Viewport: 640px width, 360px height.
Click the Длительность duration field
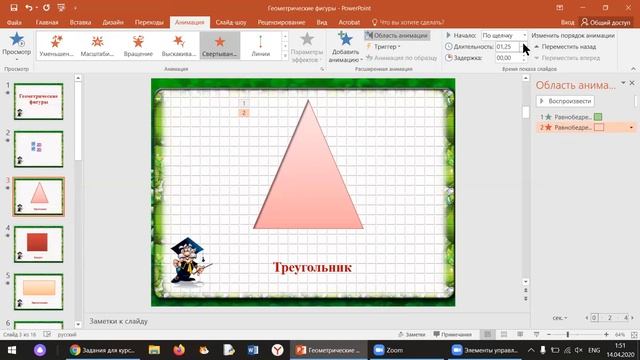tap(507, 47)
